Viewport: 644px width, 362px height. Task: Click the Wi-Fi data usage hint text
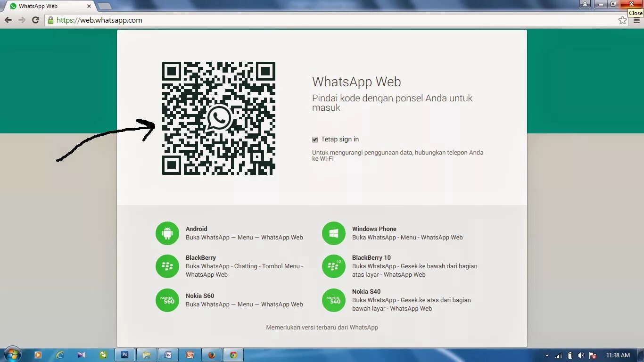point(397,156)
